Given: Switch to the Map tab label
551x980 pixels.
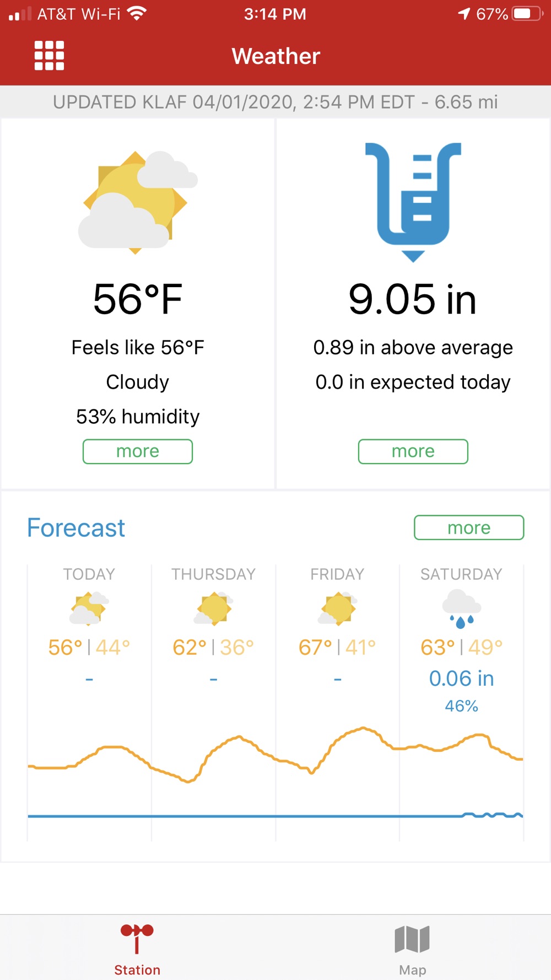Looking at the screenshot, I should point(413,970).
